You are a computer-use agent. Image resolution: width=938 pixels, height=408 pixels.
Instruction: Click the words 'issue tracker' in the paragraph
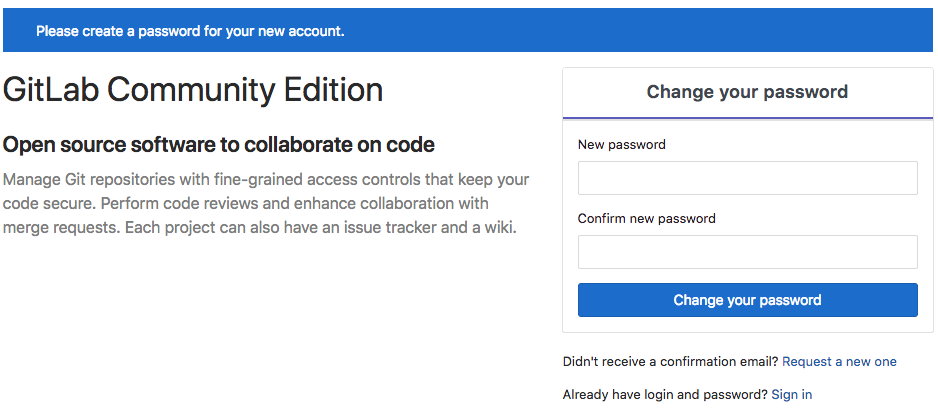pyautogui.click(x=393, y=228)
